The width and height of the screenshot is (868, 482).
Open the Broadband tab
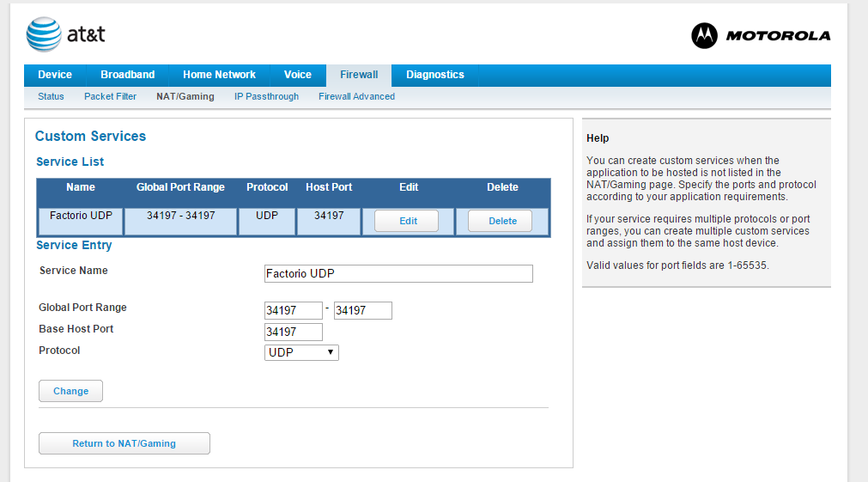tap(127, 75)
